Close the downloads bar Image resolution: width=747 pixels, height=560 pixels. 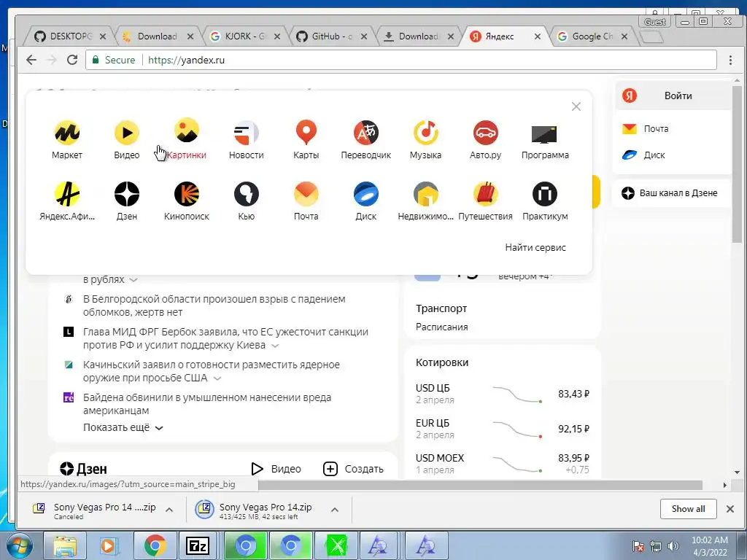coord(729,509)
